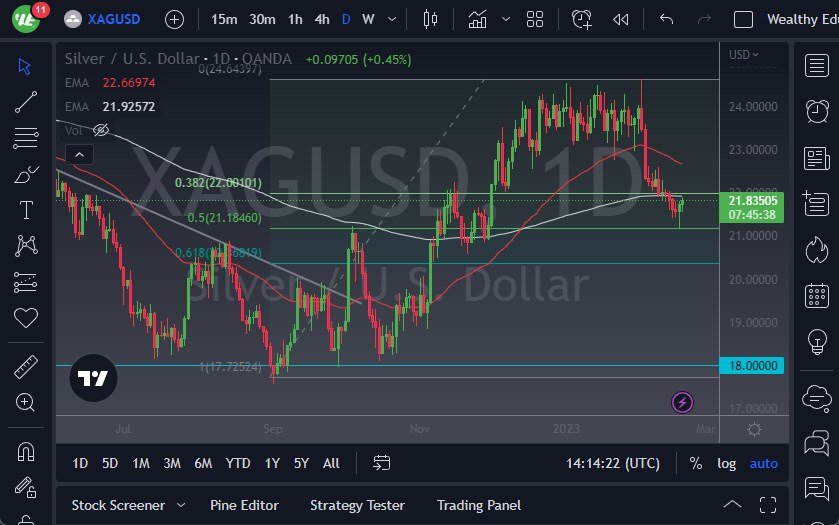
Task: Open the go to date calendar icon
Action: pyautogui.click(x=382, y=463)
